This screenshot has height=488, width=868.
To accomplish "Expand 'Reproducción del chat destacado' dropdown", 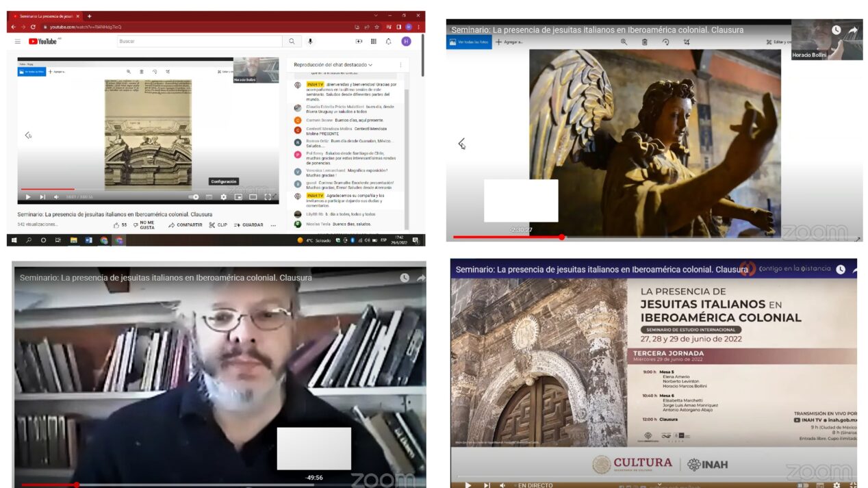I will click(333, 65).
